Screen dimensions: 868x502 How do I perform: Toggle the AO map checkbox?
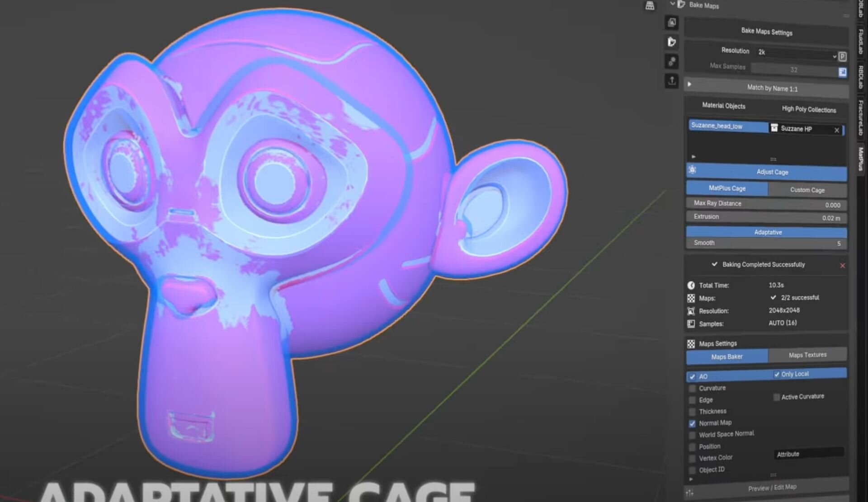[x=692, y=376]
